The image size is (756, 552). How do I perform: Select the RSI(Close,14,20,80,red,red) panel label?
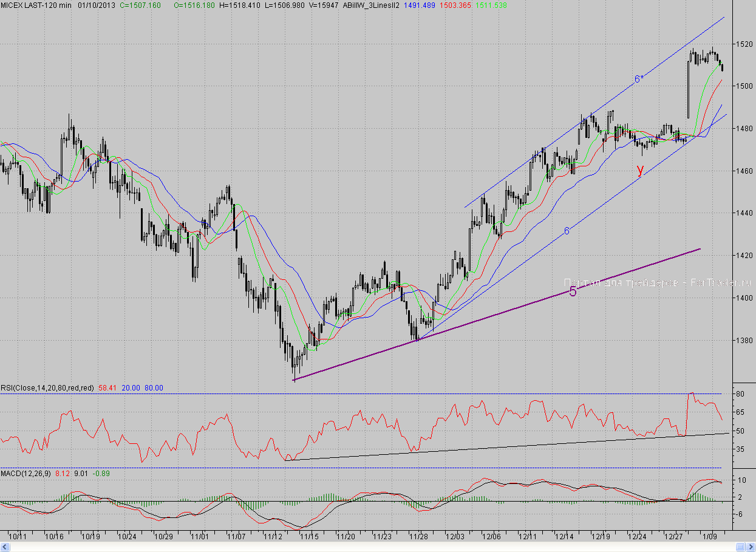(47, 388)
